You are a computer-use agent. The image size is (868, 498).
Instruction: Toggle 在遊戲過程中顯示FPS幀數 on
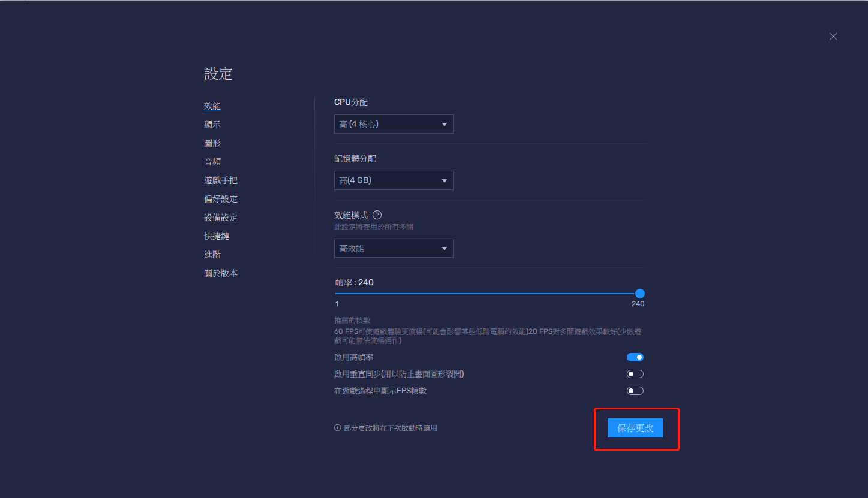pyautogui.click(x=635, y=391)
